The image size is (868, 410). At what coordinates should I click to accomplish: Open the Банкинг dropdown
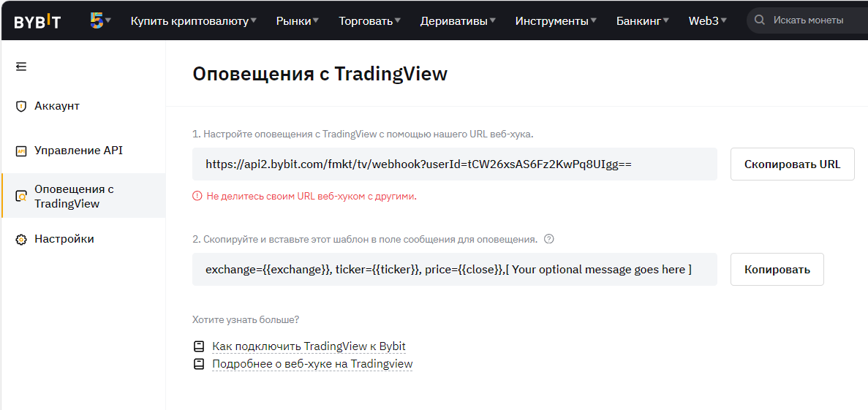click(x=643, y=21)
